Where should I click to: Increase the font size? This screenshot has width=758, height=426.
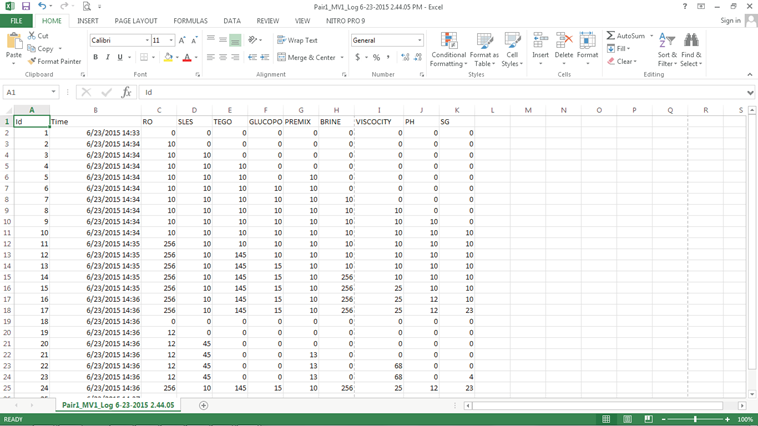pyautogui.click(x=182, y=41)
